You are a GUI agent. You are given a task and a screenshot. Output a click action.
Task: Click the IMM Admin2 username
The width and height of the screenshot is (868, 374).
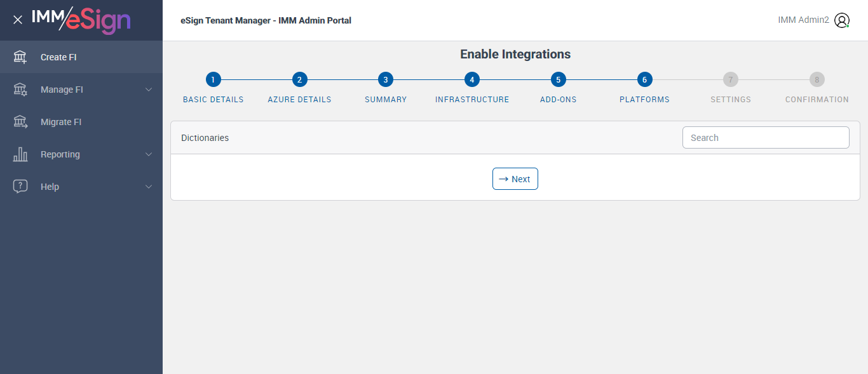coord(803,20)
